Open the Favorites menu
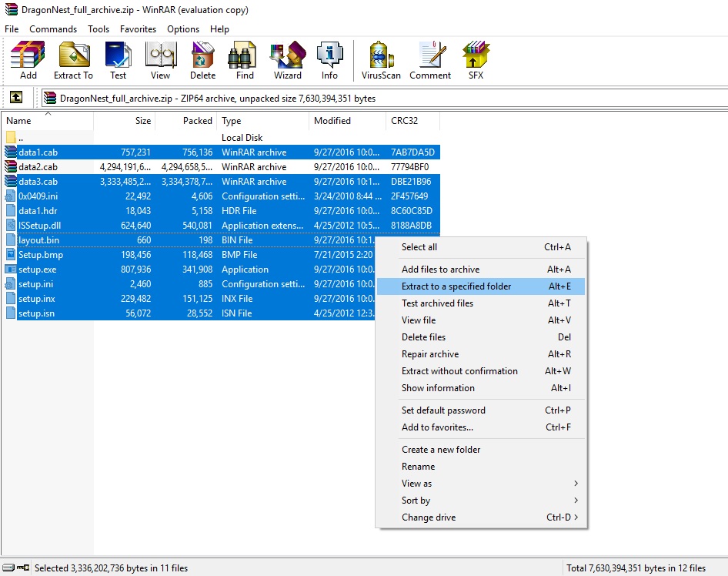 click(x=138, y=28)
